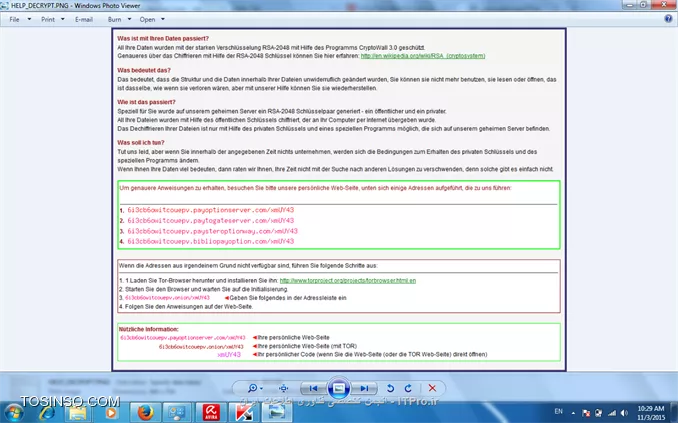Open the taskbar clock showing 10:29 AM
Viewport: 678px width, 423px height.
(x=650, y=413)
